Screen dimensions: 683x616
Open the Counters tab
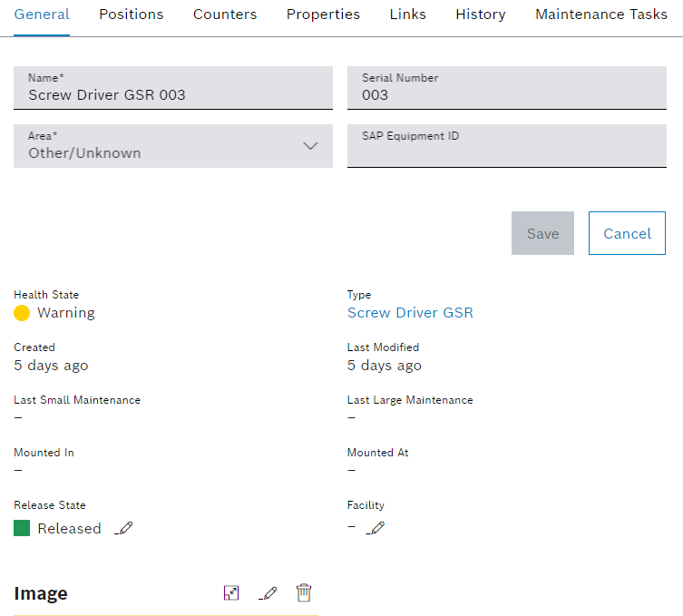pos(225,15)
